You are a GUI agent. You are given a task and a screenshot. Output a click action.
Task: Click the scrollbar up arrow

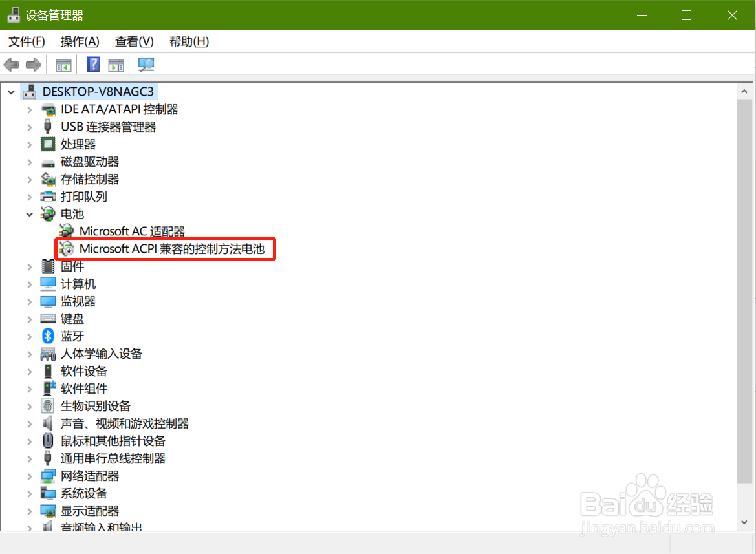[x=744, y=92]
